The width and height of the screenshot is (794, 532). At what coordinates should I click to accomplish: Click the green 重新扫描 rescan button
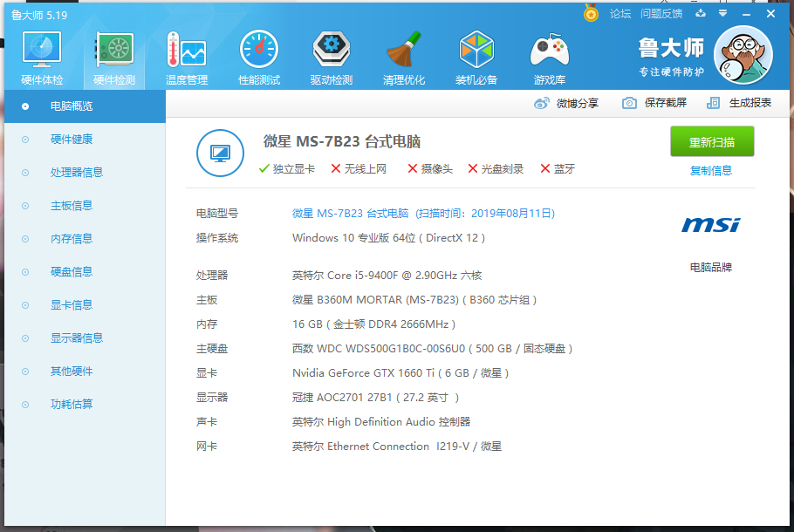coord(712,142)
